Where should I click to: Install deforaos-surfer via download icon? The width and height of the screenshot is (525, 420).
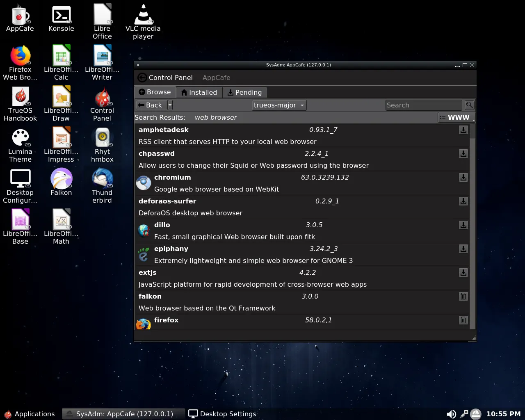tap(463, 201)
